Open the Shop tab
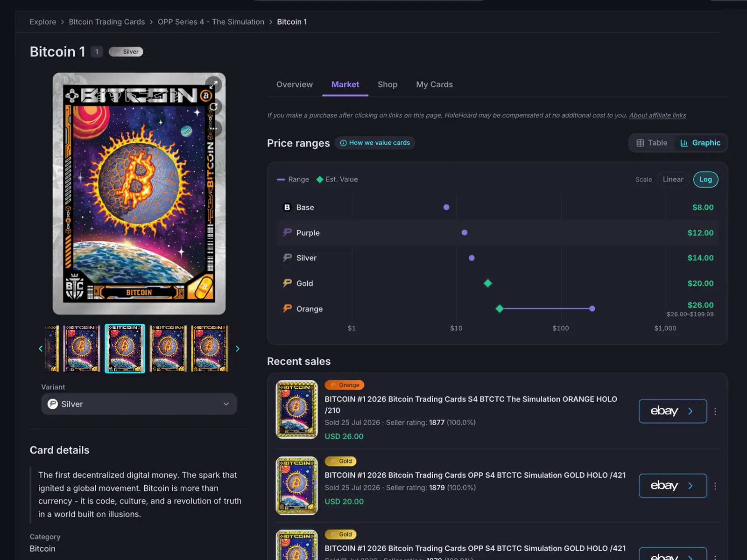The image size is (747, 560). pyautogui.click(x=388, y=84)
